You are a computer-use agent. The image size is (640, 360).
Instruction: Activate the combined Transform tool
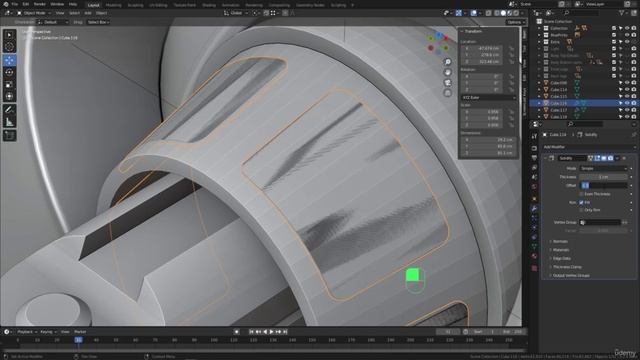[x=9, y=96]
